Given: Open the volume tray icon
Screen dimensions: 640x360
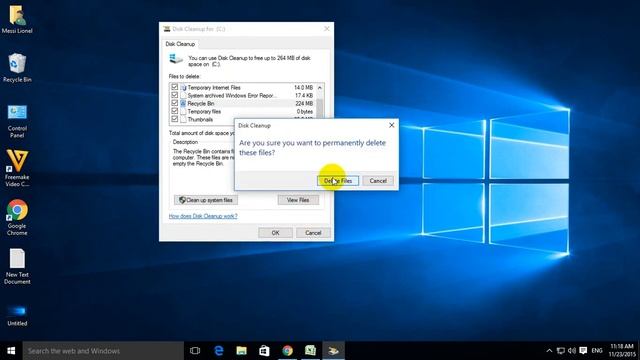Looking at the screenshot, I should 572,351.
